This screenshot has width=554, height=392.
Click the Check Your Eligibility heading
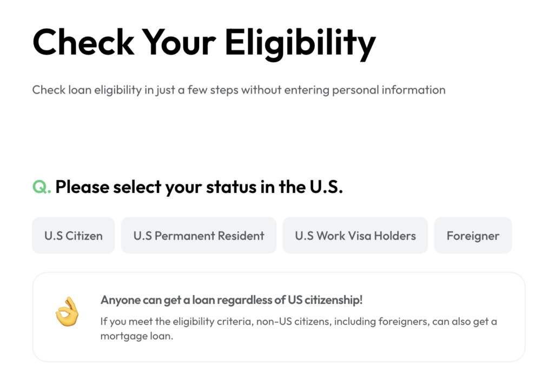[x=204, y=43]
